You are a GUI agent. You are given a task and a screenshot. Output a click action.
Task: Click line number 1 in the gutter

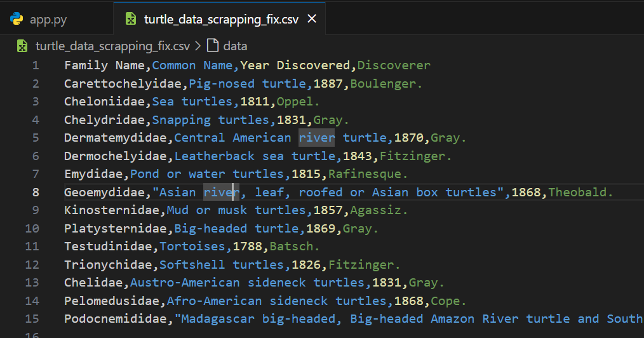36,65
